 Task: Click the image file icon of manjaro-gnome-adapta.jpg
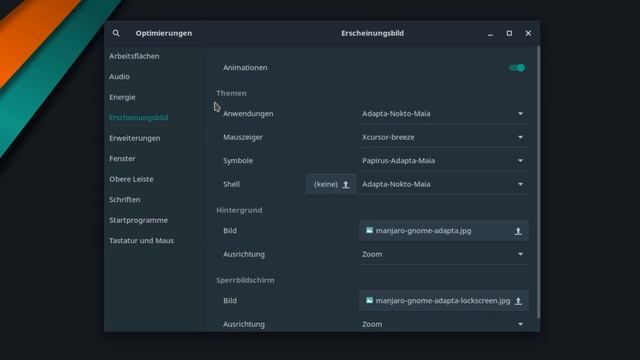tap(369, 231)
